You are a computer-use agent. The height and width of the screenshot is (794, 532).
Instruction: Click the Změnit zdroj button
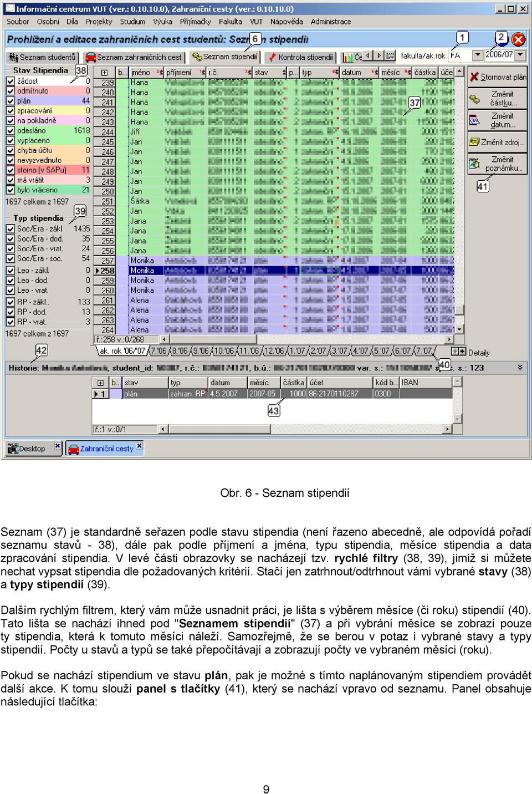(497, 142)
